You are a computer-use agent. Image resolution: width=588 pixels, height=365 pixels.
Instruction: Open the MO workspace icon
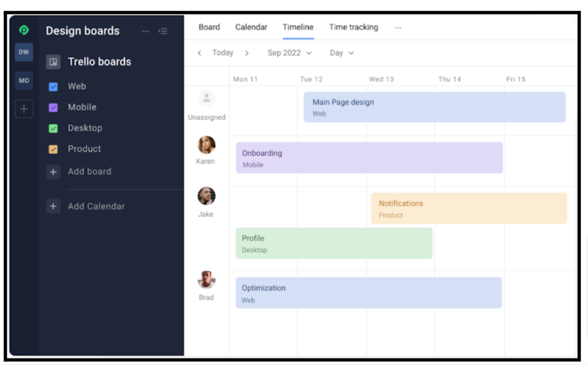point(24,80)
